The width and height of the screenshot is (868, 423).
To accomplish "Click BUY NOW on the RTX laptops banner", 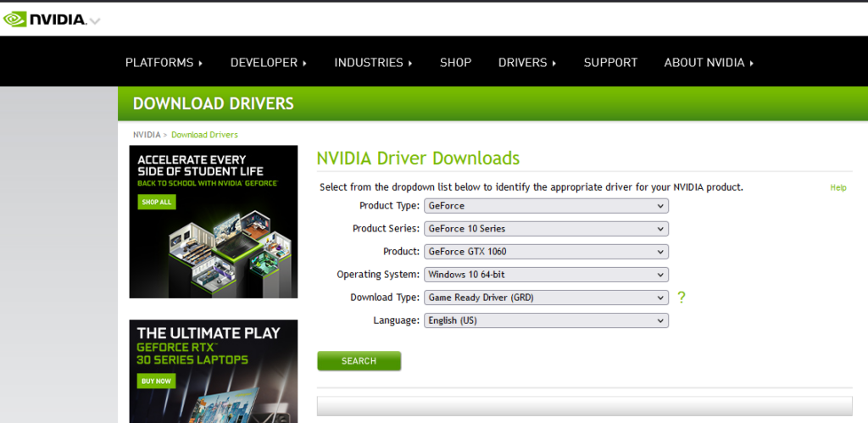I will pos(156,381).
